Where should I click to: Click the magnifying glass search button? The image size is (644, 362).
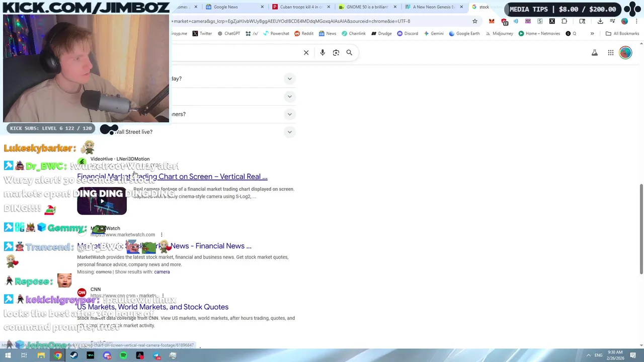349,52
